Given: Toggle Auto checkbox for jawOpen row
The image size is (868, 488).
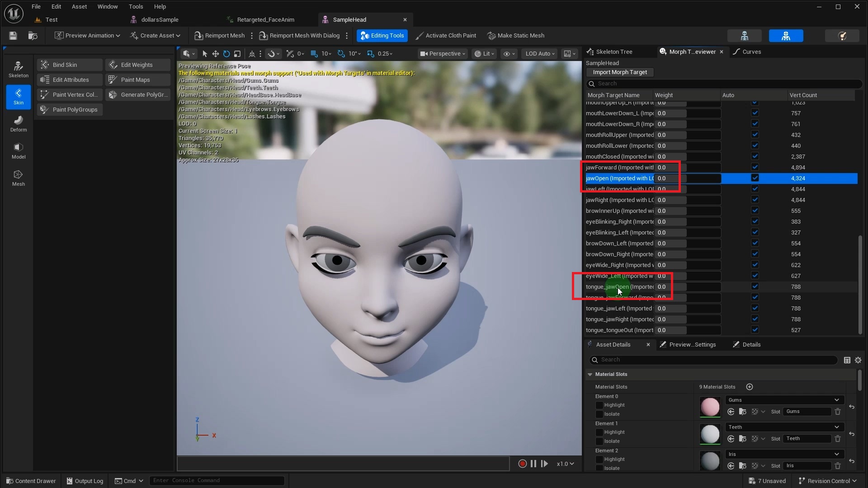Looking at the screenshot, I should (755, 178).
